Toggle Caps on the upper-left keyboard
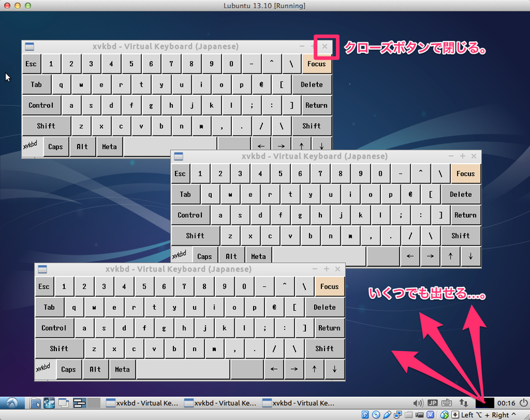Screen dimensions: 530x420 click(56, 146)
